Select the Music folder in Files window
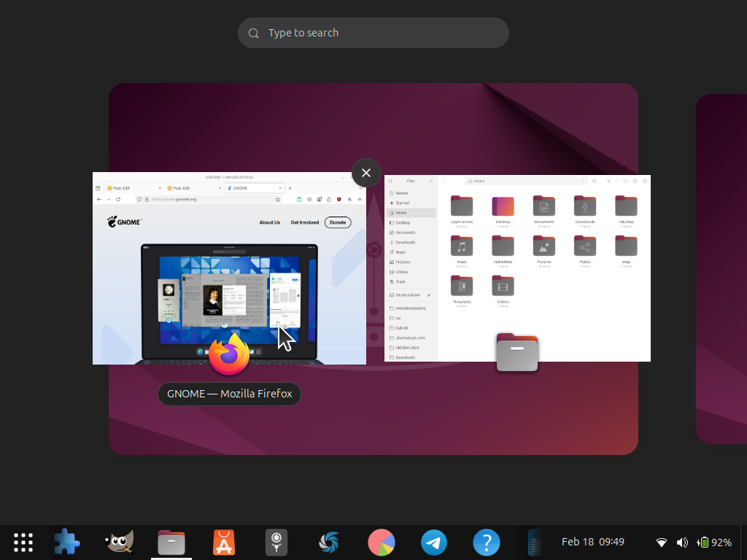The height and width of the screenshot is (560, 747). pyautogui.click(x=462, y=251)
